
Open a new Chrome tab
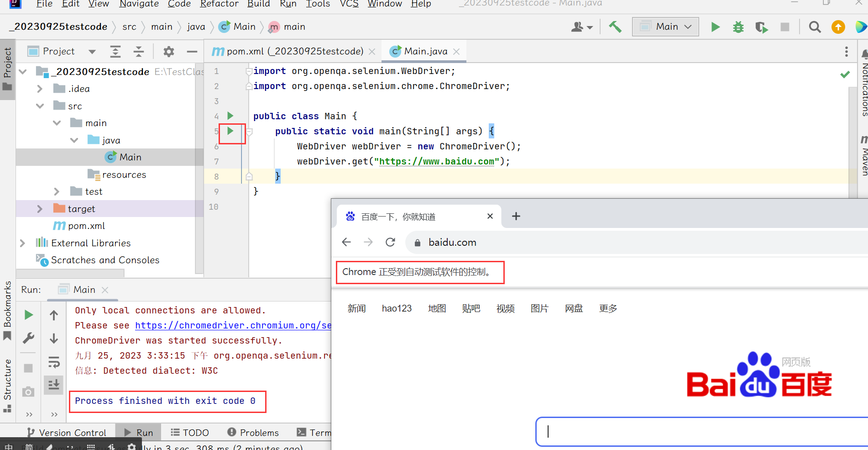[x=516, y=216]
